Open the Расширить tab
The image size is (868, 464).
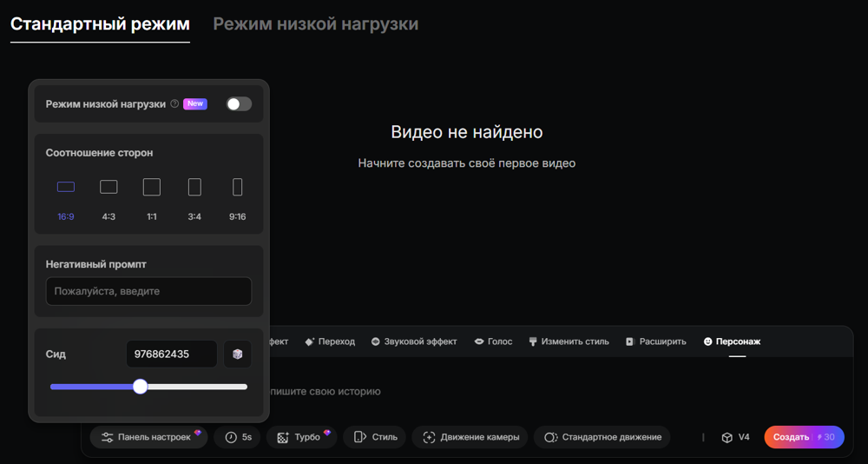click(x=656, y=341)
